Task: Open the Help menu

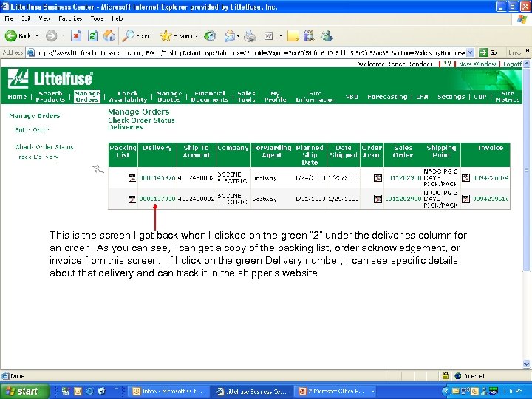Action: 117,18
